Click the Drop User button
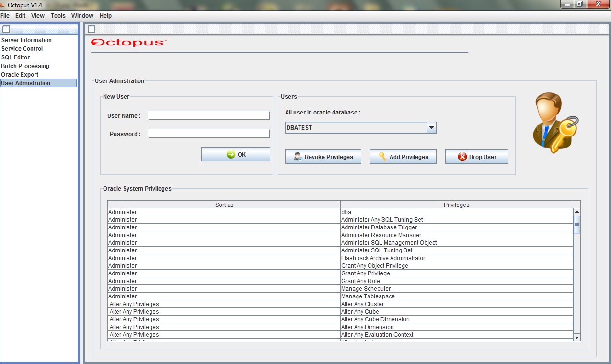611x364 pixels. point(477,157)
